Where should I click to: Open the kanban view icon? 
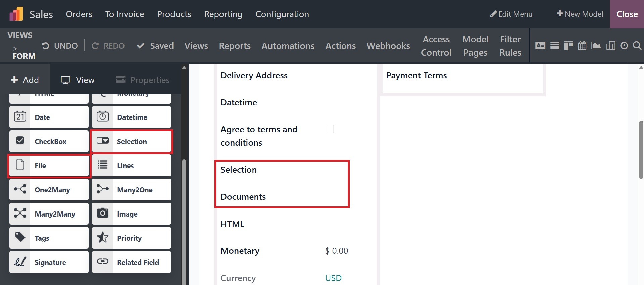[x=568, y=46]
